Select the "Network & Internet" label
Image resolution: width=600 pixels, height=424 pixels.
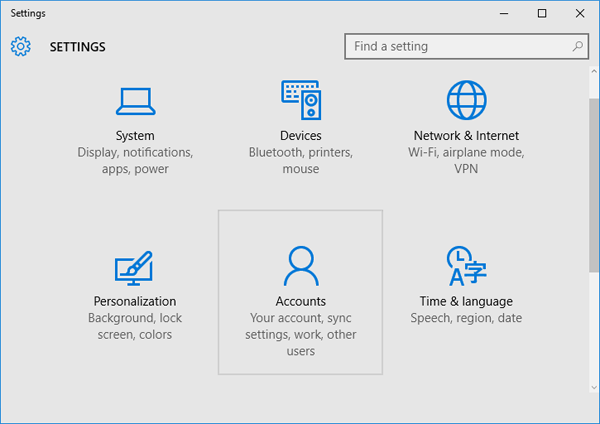tap(466, 136)
